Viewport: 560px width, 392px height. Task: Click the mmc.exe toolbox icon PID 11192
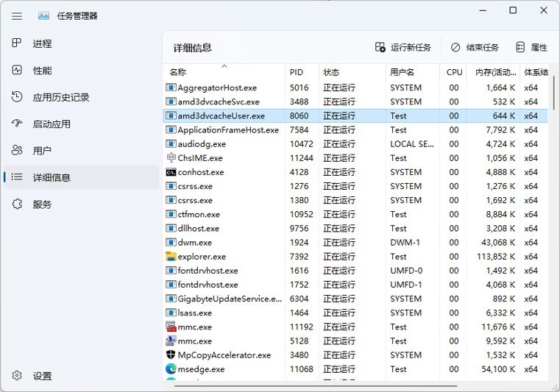pos(171,327)
